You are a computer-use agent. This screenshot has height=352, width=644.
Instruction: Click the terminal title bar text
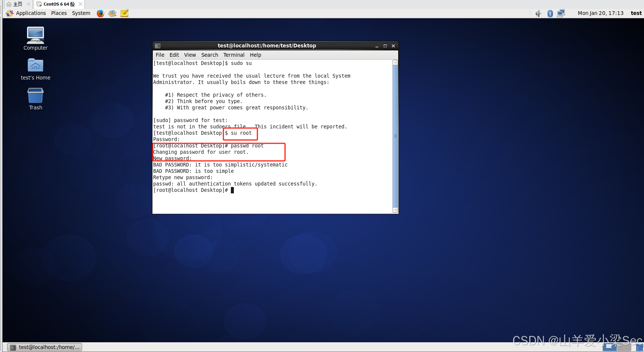[267, 46]
